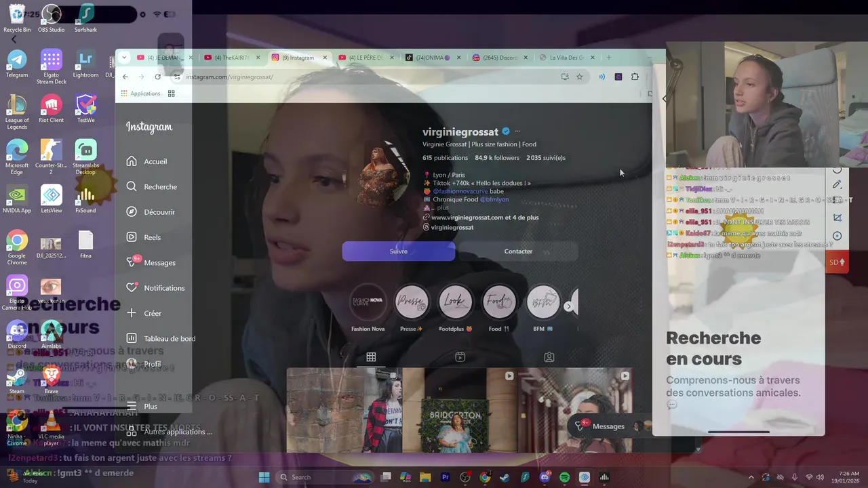Click the Contacter button
This screenshot has height=488, width=868.
click(x=518, y=251)
